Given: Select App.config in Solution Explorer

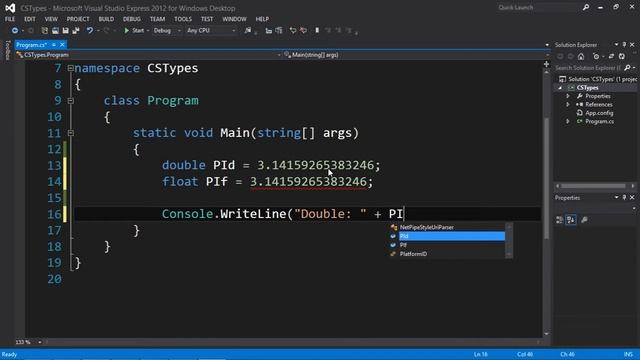Looking at the screenshot, I should pyautogui.click(x=599, y=113).
